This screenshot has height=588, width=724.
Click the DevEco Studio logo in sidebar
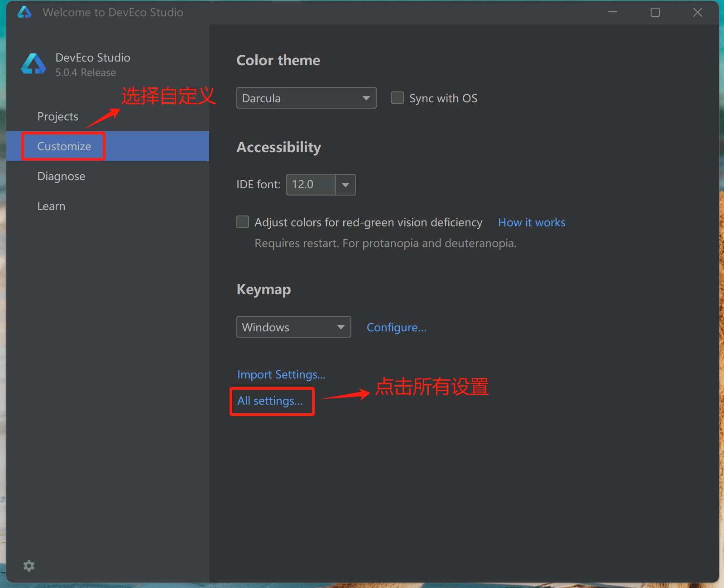pyautogui.click(x=34, y=64)
